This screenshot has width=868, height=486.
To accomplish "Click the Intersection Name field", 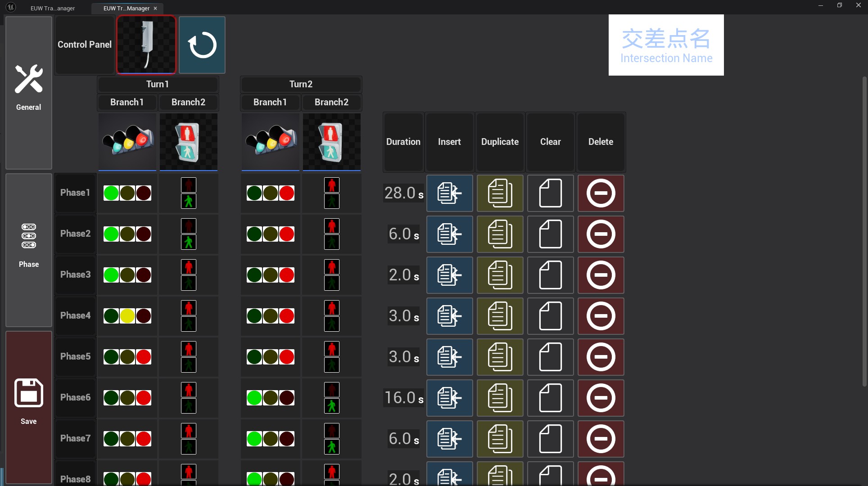I will pos(666,45).
